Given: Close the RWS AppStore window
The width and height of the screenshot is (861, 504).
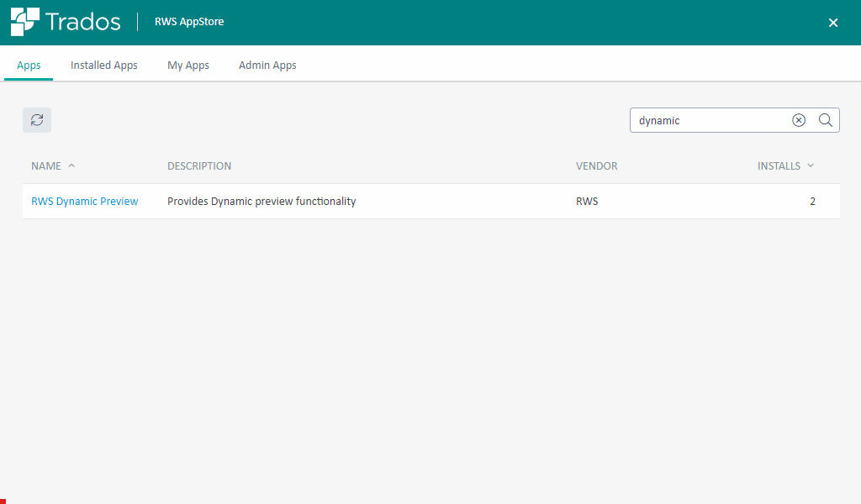Looking at the screenshot, I should click(x=833, y=23).
